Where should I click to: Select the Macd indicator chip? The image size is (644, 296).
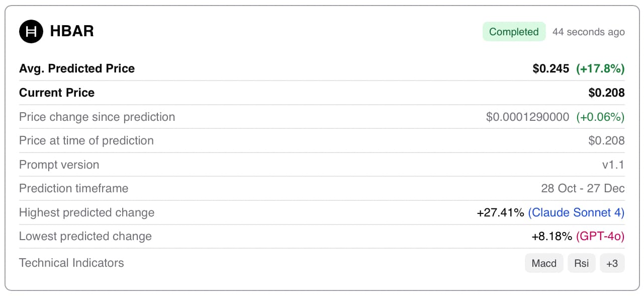544,263
